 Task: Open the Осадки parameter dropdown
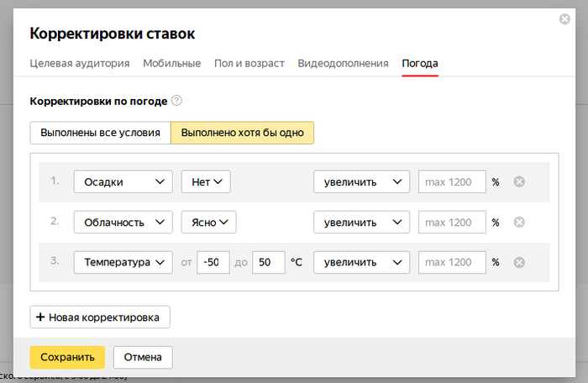[x=123, y=182]
